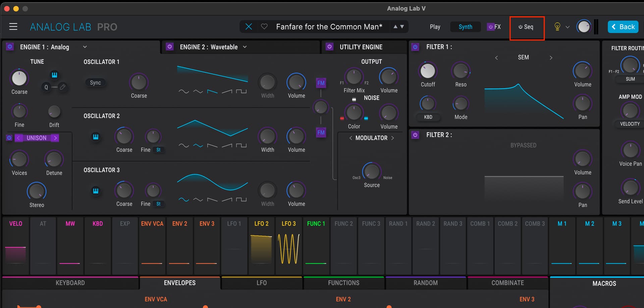Open the SUM filter routing selector
The height and width of the screenshot is (308, 644).
630,79
